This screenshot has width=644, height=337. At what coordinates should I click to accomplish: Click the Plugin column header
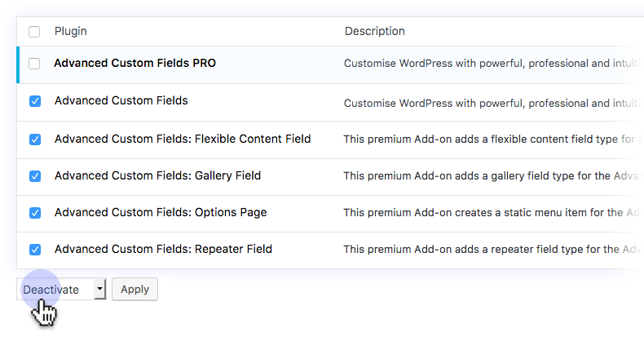click(71, 32)
